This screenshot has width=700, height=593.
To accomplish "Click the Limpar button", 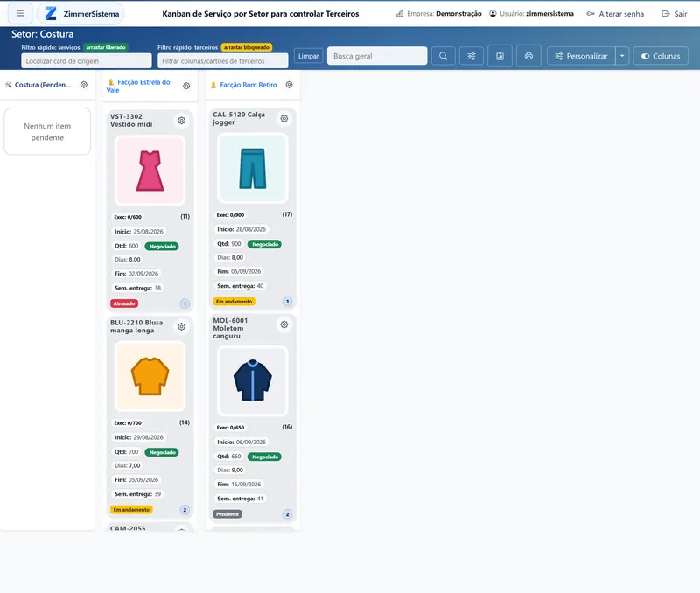I will 309,56.
